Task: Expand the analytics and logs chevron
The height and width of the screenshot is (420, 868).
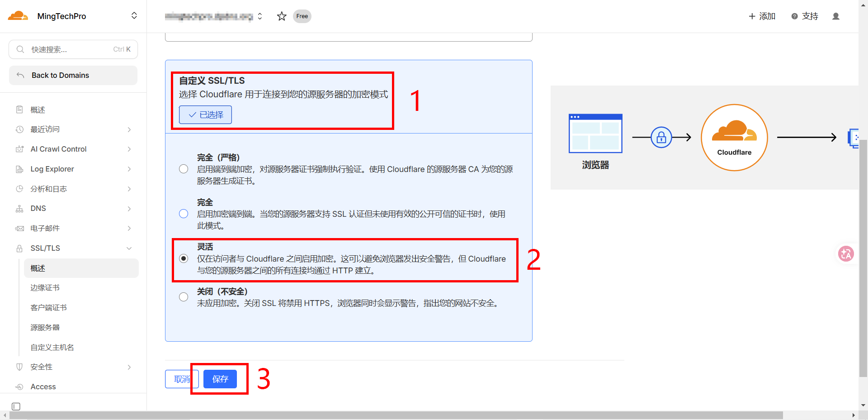Action: (129, 189)
